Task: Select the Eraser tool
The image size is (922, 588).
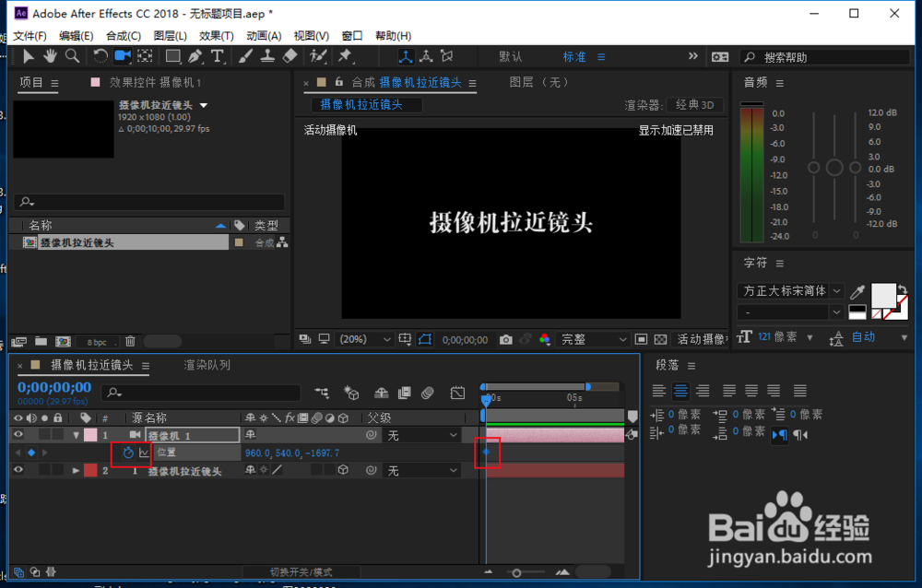Action: 290,56
